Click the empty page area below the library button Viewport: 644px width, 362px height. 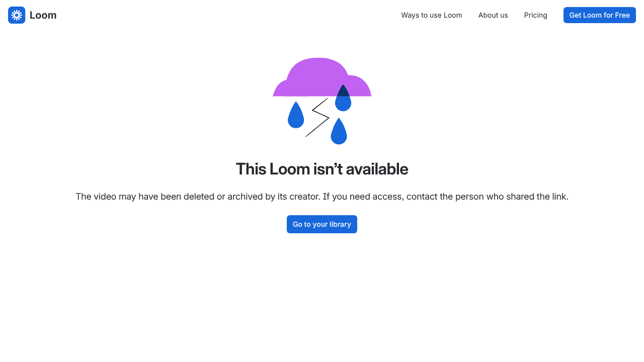tap(322, 297)
